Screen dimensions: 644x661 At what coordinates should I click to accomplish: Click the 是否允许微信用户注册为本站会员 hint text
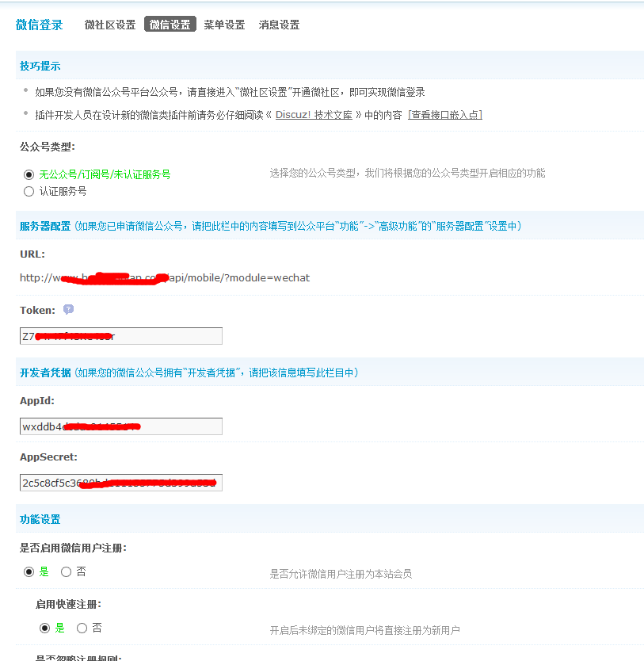point(341,574)
